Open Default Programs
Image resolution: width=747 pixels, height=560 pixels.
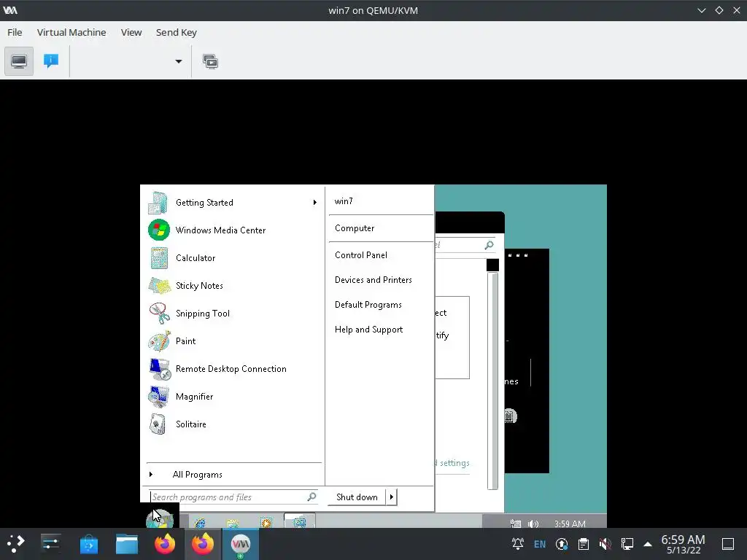368,305
